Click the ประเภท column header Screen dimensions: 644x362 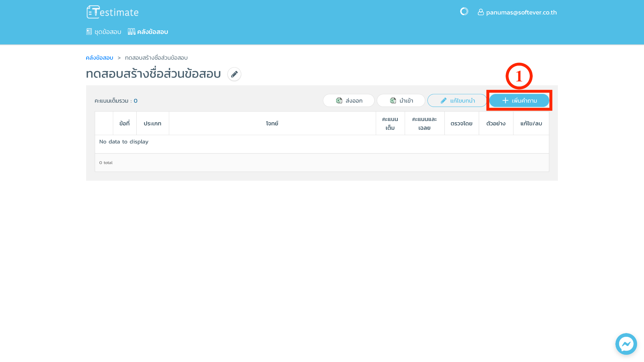[153, 123]
